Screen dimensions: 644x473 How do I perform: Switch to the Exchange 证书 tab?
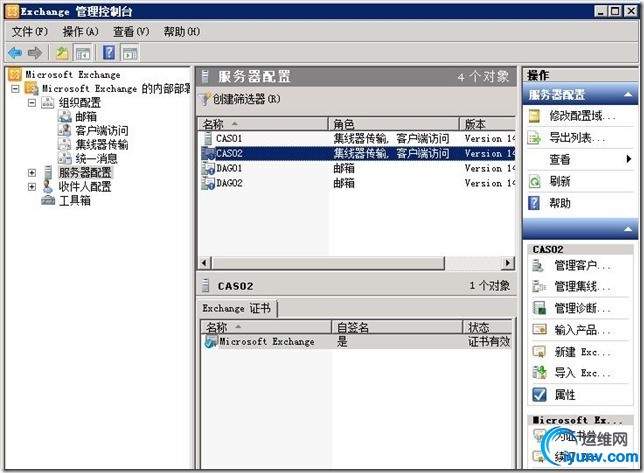pos(237,308)
